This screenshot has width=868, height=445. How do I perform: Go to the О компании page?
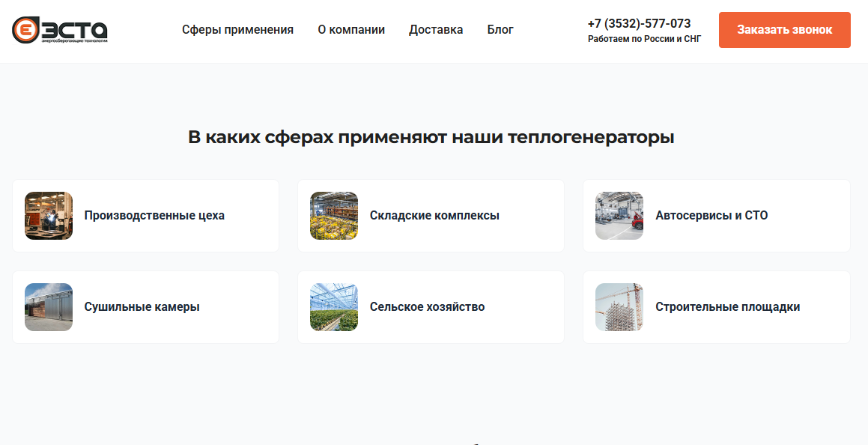coord(351,30)
